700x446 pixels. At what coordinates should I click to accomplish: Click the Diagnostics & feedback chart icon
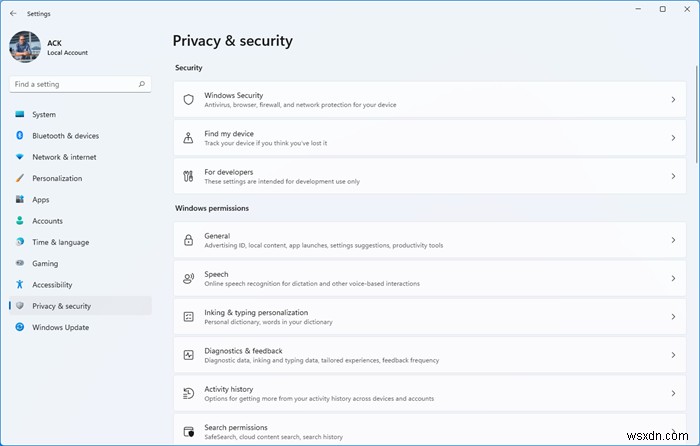(188, 355)
